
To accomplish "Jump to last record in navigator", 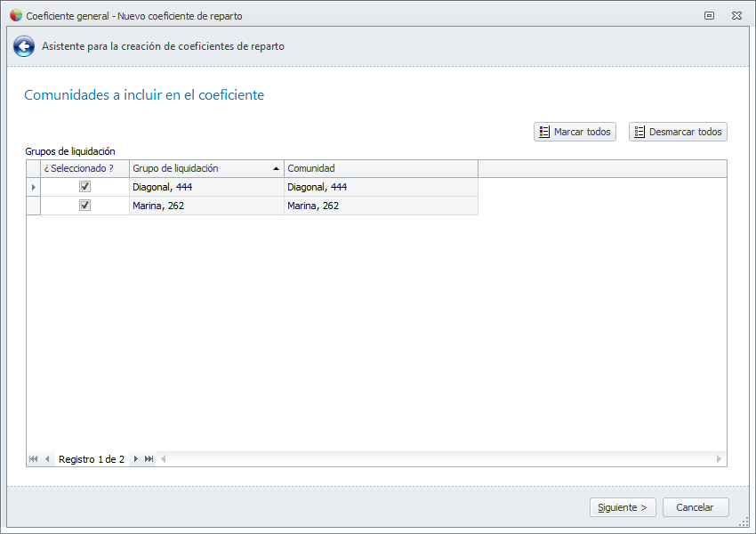I will point(149,459).
